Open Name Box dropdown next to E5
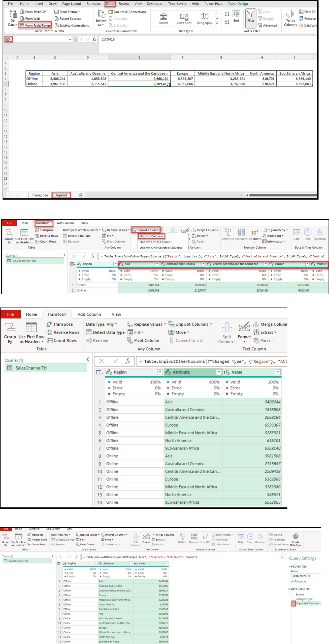Image resolution: width=329 pixels, height=644 pixels. tap(70, 39)
